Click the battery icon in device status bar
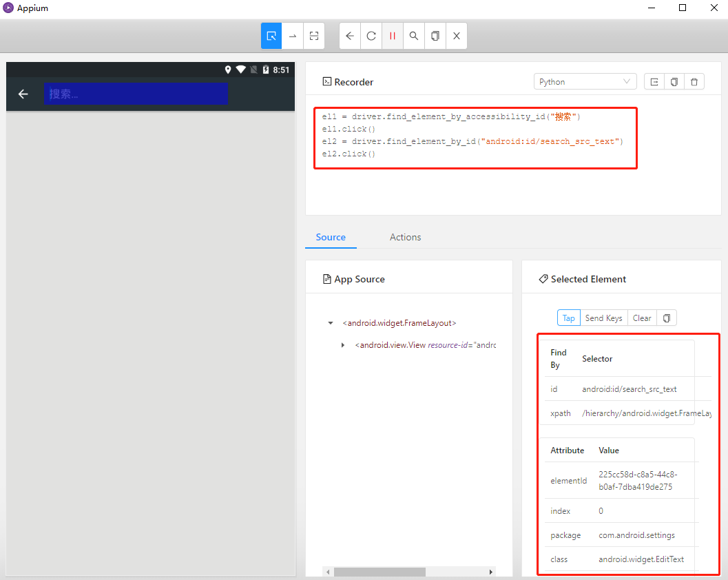The image size is (728, 580). coord(266,70)
